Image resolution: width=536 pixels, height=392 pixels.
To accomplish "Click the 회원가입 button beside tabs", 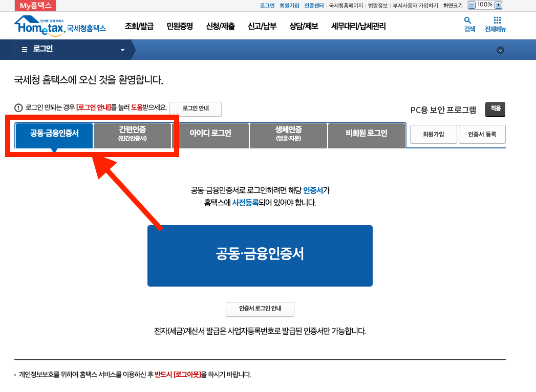I will pyautogui.click(x=433, y=134).
